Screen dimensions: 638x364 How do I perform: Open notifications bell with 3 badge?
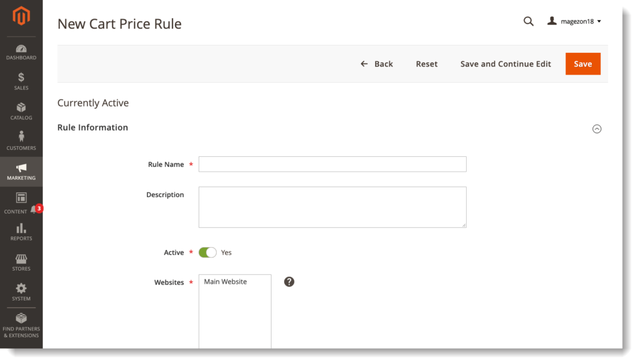[x=34, y=210]
